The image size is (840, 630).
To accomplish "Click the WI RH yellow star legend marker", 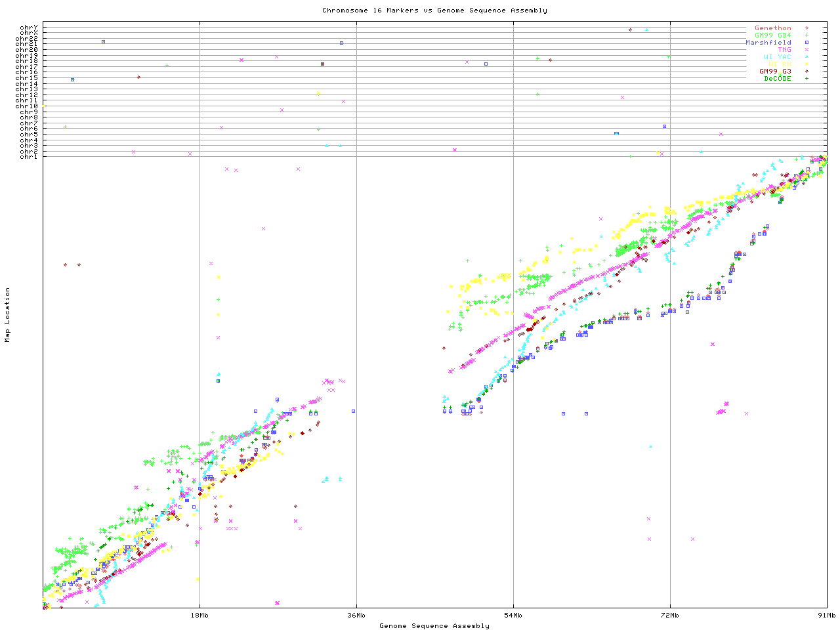I will click(807, 64).
